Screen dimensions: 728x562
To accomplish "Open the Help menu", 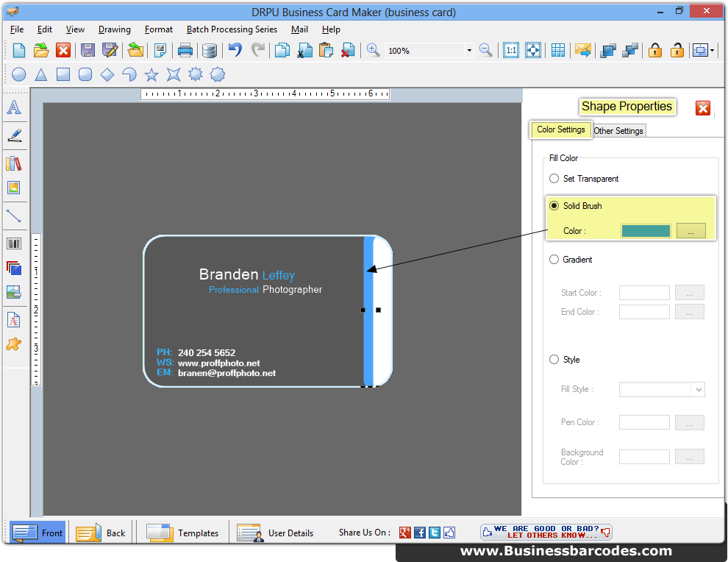I will pyautogui.click(x=331, y=29).
